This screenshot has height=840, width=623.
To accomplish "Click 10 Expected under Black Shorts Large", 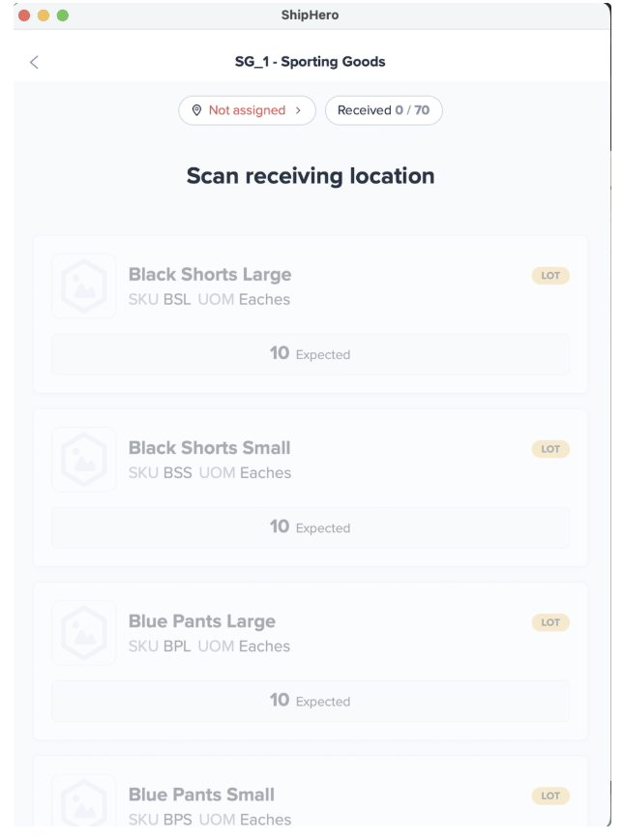I will coord(310,354).
